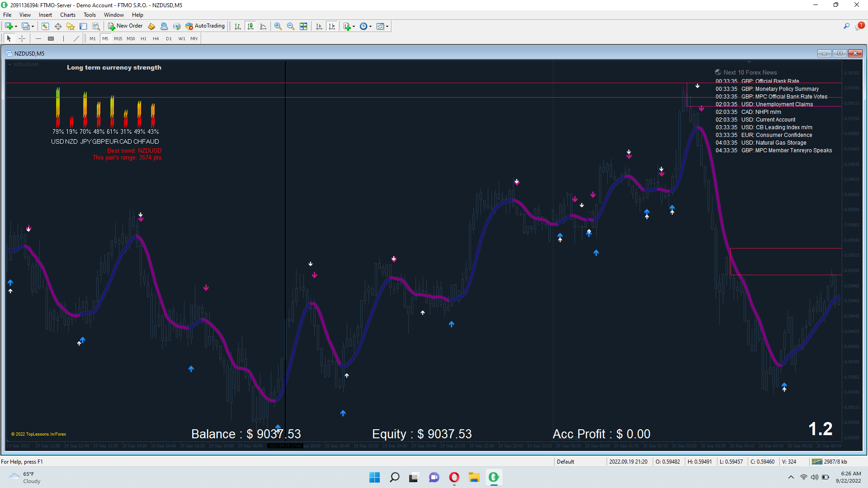This screenshot has height=488, width=868.
Task: Zoom in on the chart
Action: coord(278,26)
